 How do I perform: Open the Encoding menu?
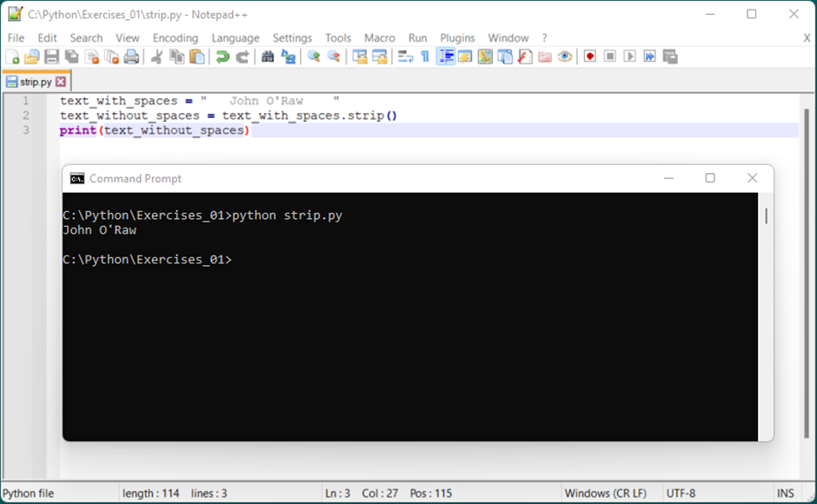(175, 37)
